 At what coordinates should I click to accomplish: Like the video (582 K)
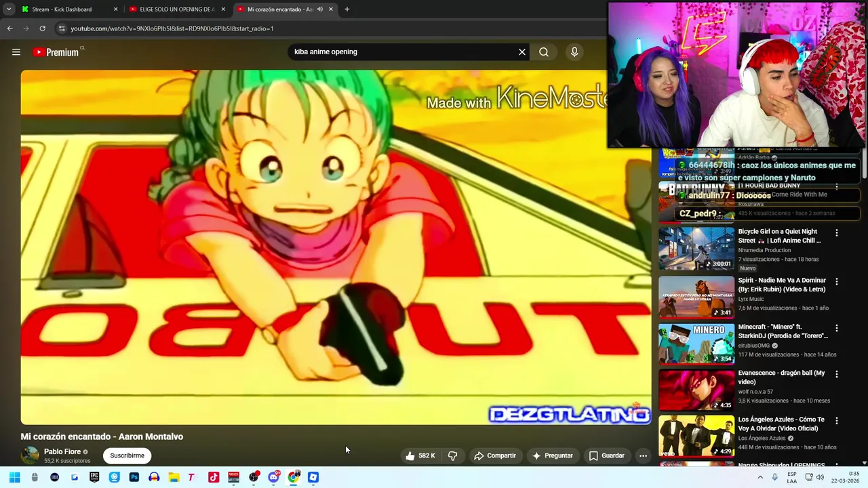[420, 456]
